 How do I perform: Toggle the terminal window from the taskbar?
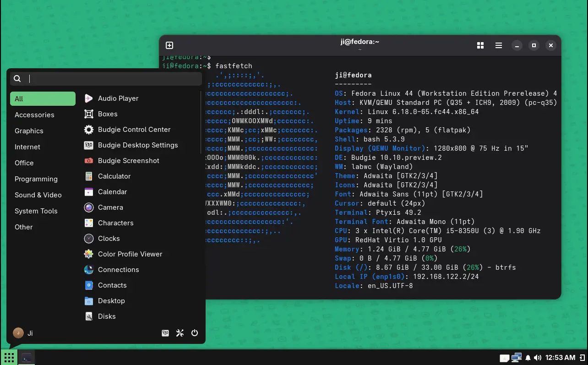(27, 357)
